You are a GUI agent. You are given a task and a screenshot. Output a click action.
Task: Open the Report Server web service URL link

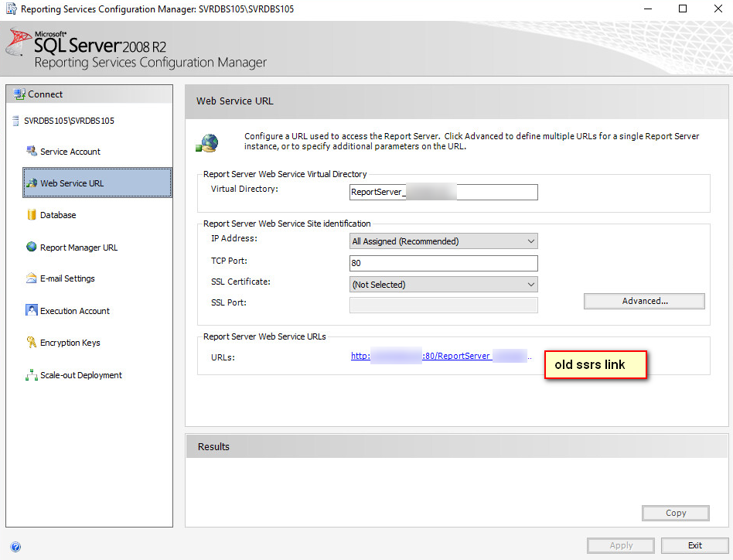441,357
